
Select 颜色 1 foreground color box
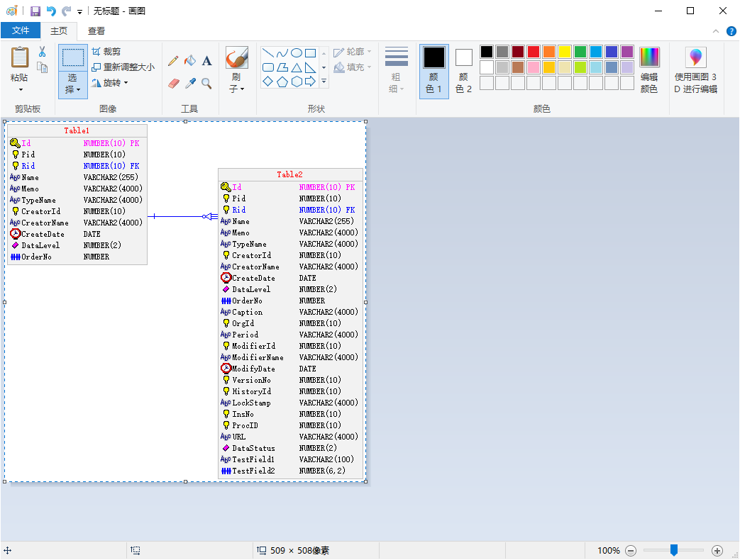pyautogui.click(x=433, y=71)
